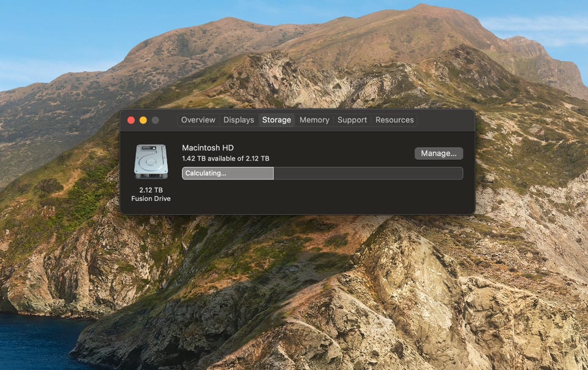588x370 pixels.
Task: Minimize the window with yellow button
Action: tap(143, 120)
